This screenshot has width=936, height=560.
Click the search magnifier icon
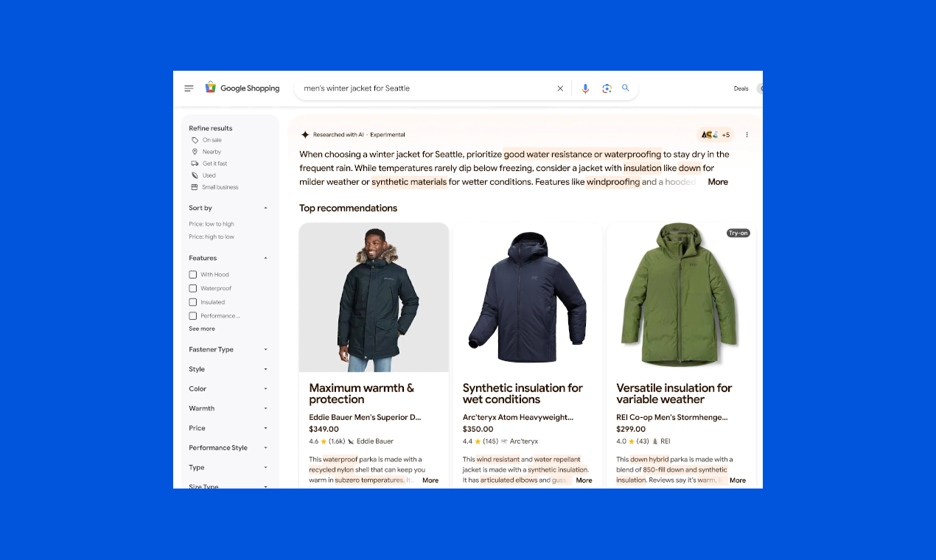(625, 88)
